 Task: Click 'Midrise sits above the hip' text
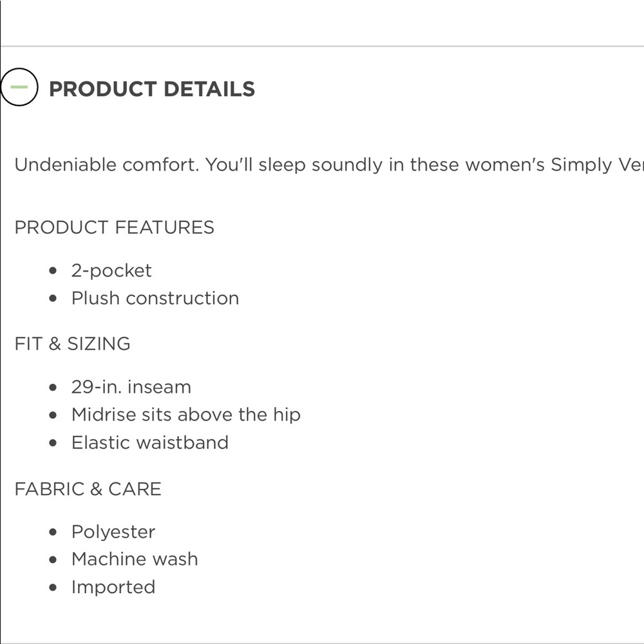click(x=186, y=415)
